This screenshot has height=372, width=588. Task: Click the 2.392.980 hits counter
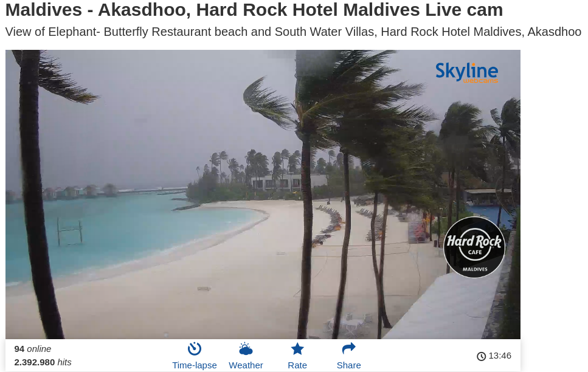click(43, 362)
